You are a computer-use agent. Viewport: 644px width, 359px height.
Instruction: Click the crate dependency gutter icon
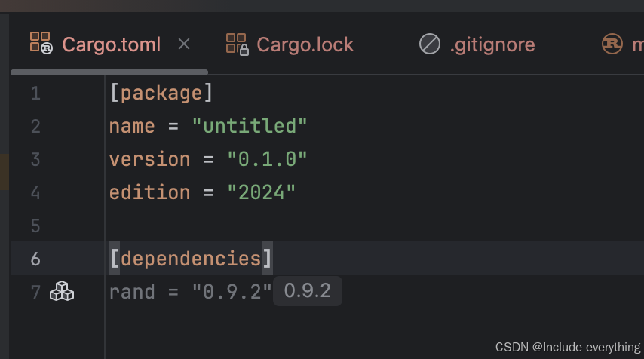62,291
